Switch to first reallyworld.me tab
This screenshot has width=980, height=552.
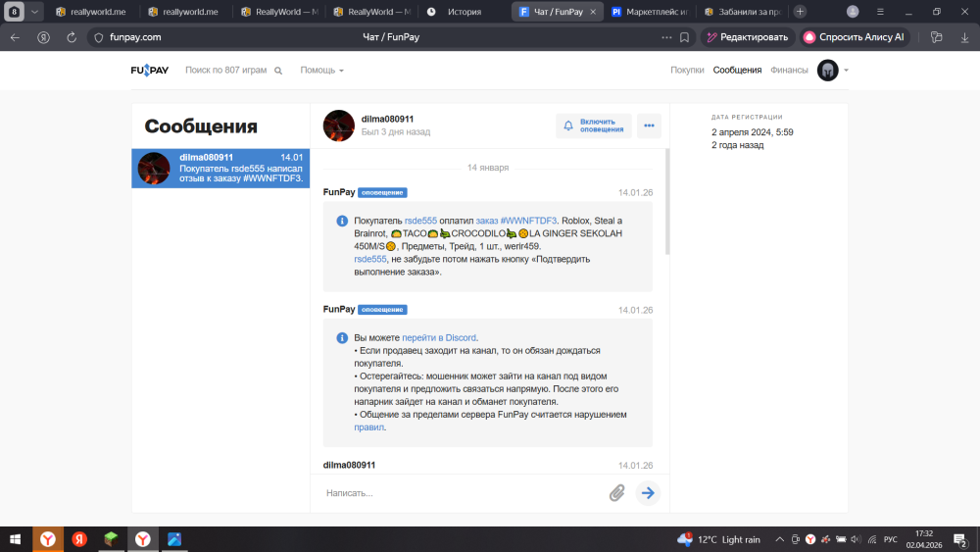click(x=91, y=12)
